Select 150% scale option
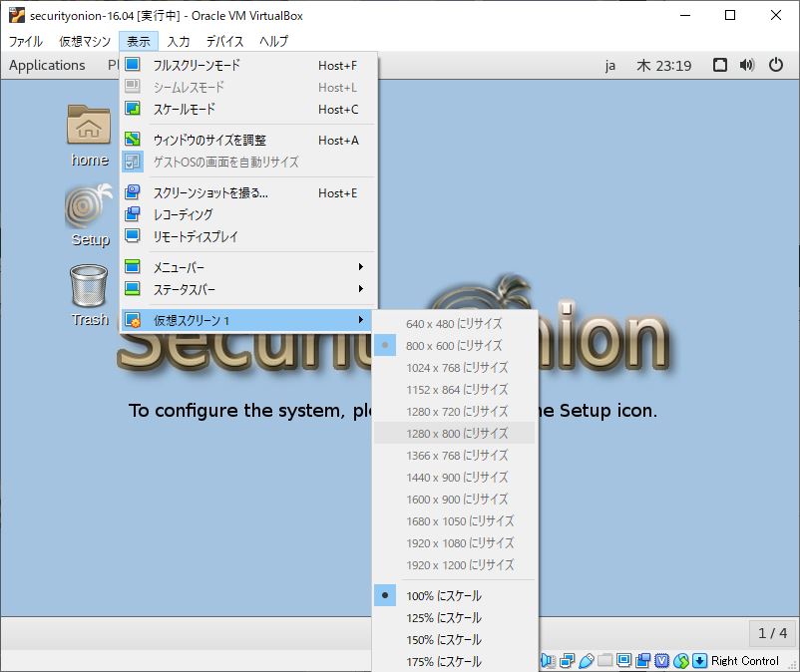The height and width of the screenshot is (672, 800). point(455,639)
